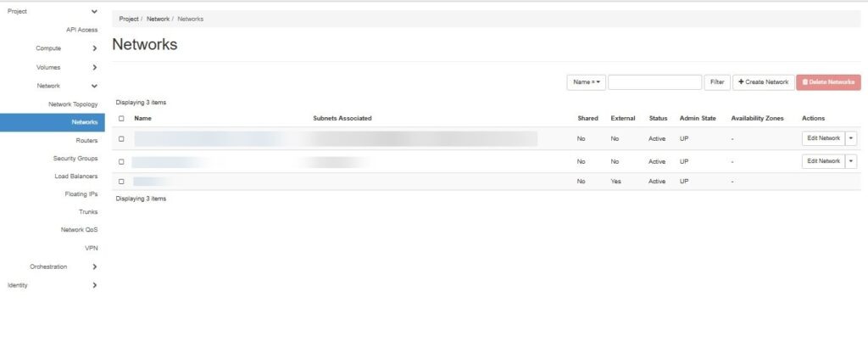
Task: Open Floating IPs page
Action: 81,194
